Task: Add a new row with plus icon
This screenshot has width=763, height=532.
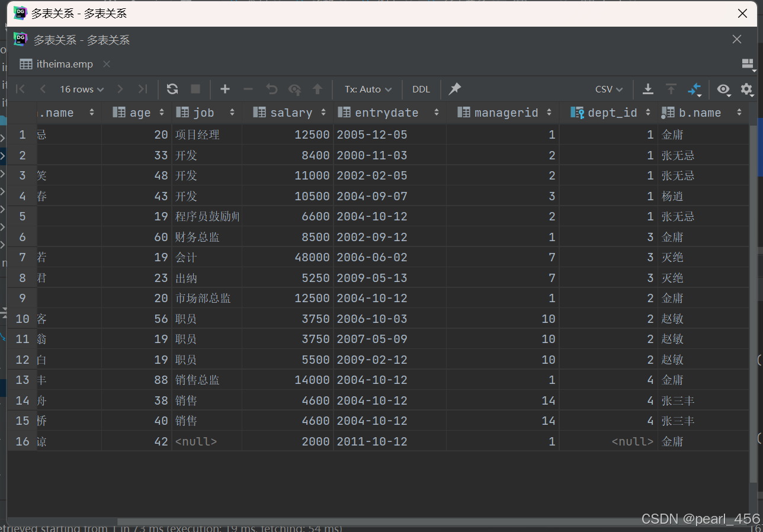Action: [x=225, y=89]
